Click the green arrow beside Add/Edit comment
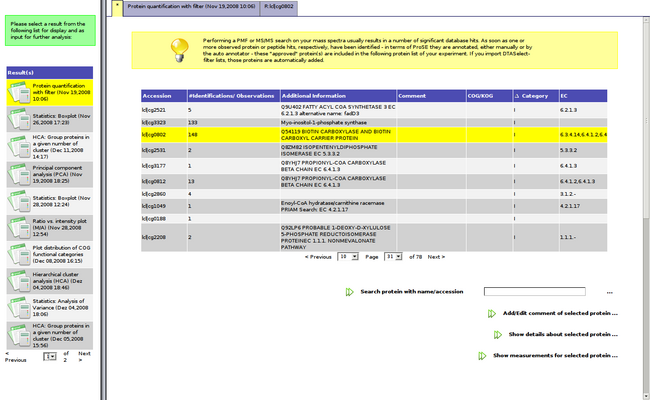The image size is (650, 400). click(x=492, y=313)
